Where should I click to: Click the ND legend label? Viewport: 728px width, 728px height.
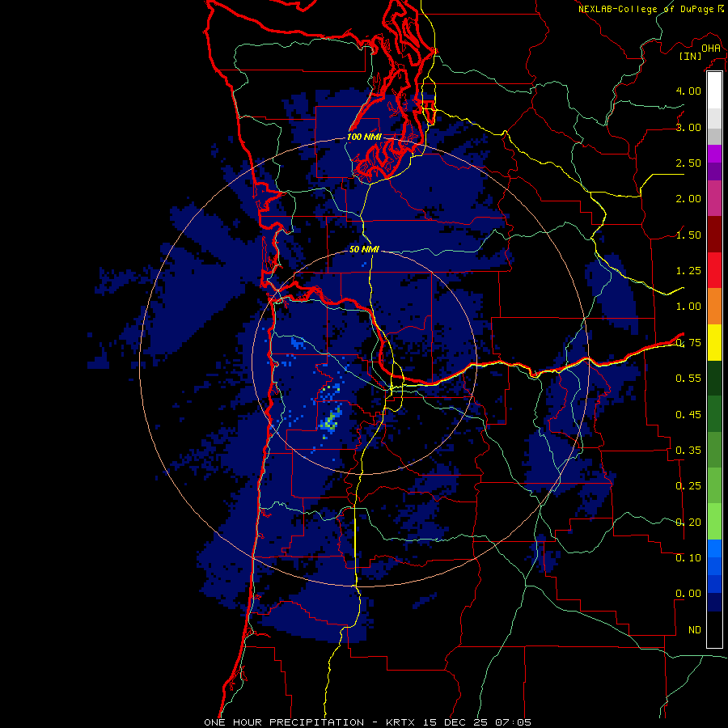(695, 630)
